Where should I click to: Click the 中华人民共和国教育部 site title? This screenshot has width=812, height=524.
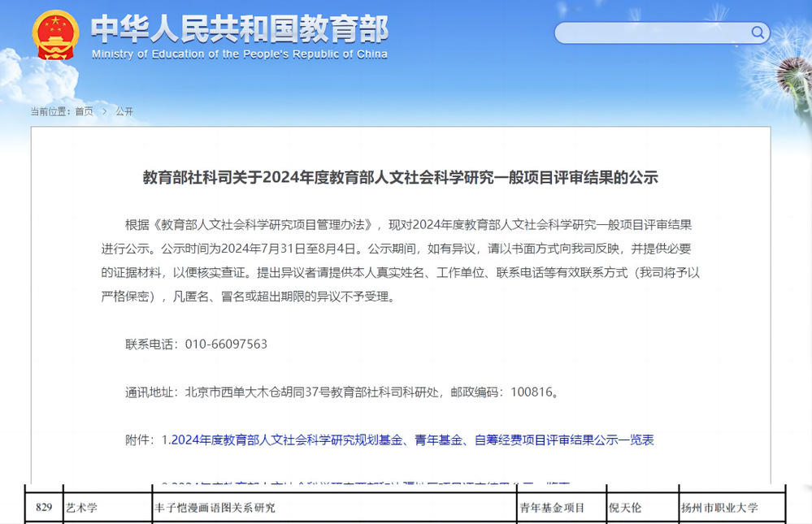tap(239, 28)
